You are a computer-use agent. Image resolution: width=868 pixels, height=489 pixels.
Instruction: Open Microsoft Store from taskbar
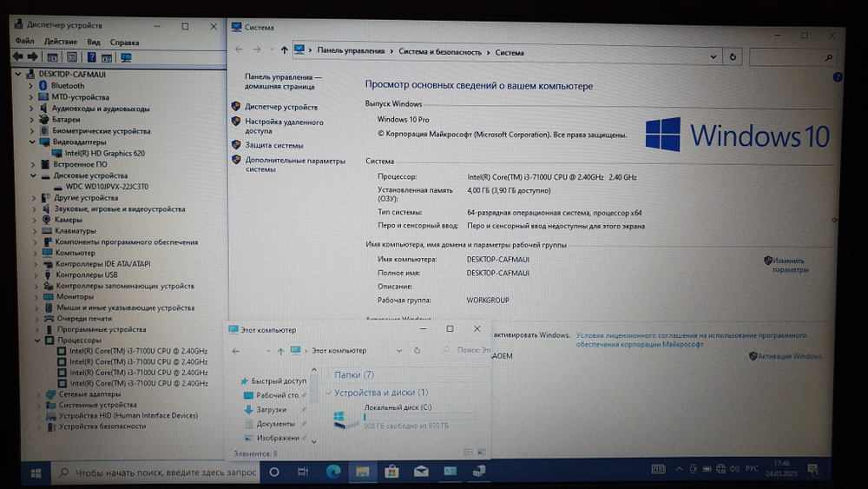[392, 472]
